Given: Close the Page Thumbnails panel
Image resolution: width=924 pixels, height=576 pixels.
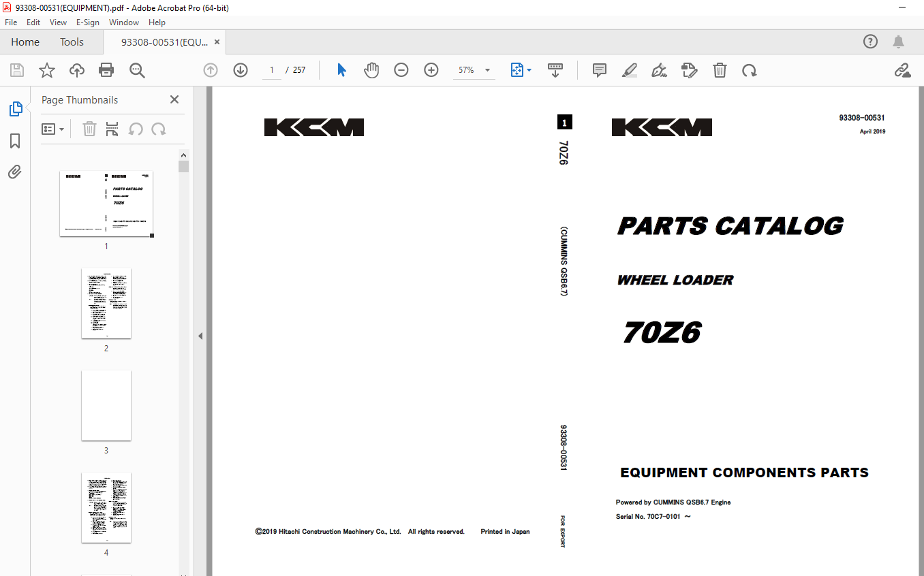Looking at the screenshot, I should (x=174, y=99).
